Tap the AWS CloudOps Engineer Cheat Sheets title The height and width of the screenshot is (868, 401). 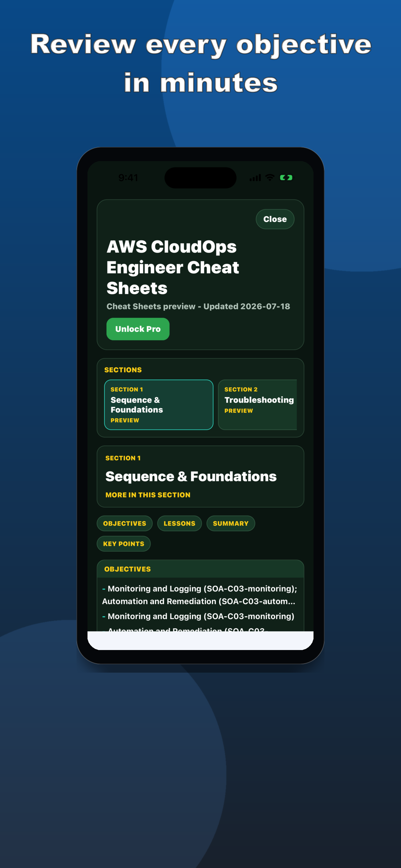173,267
